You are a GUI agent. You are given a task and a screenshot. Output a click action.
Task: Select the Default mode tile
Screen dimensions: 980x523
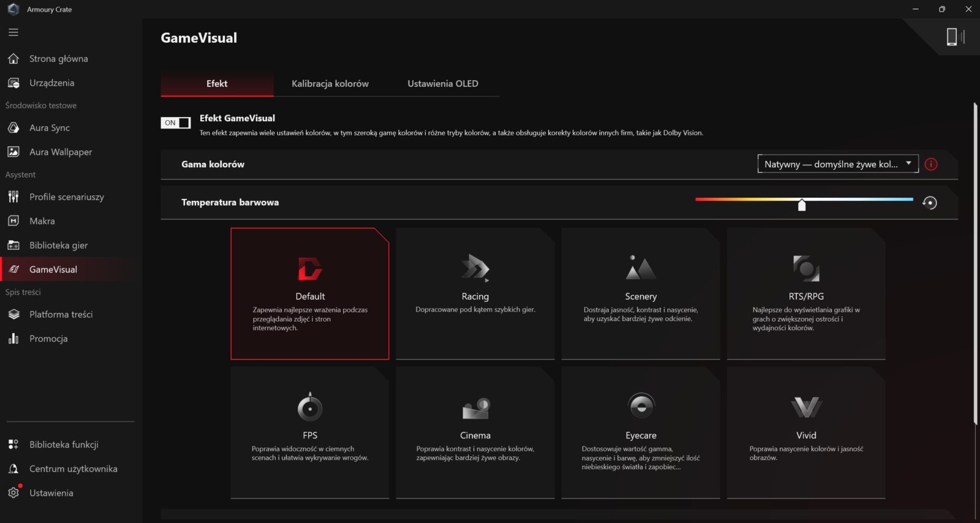(310, 294)
